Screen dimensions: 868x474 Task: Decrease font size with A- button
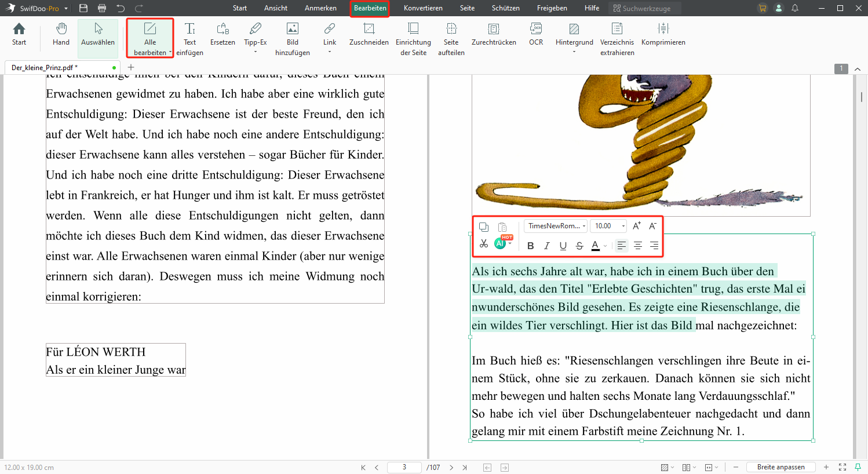click(x=653, y=226)
